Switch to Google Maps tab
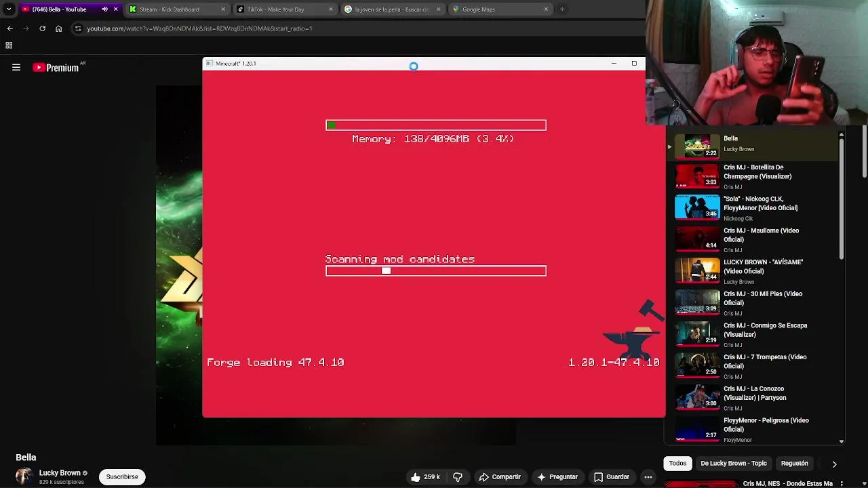The image size is (868, 488). [x=500, y=9]
